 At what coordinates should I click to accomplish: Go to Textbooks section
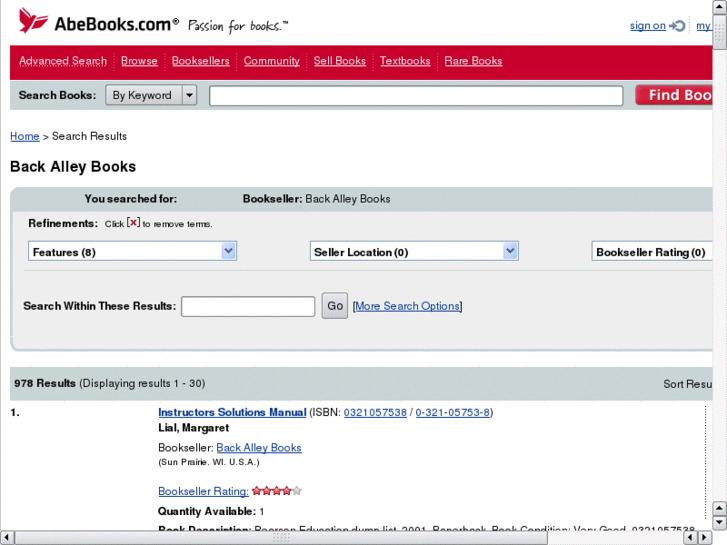pos(405,61)
